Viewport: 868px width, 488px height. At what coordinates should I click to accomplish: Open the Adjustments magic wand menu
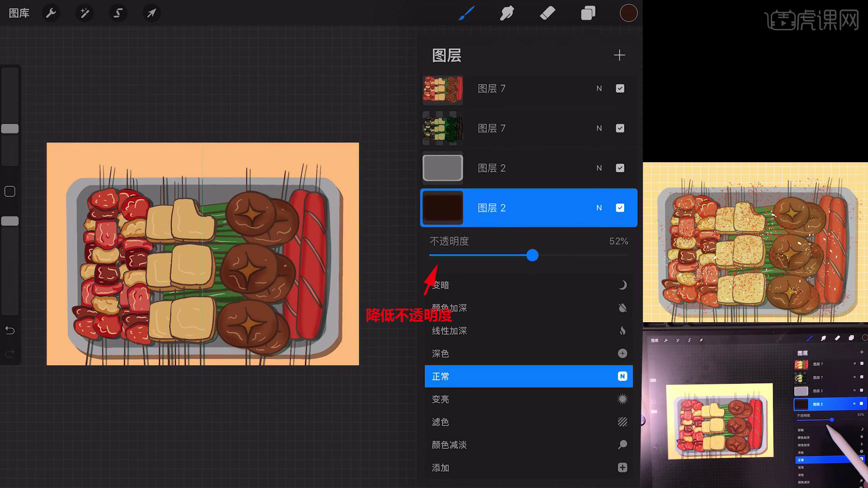pyautogui.click(x=85, y=13)
